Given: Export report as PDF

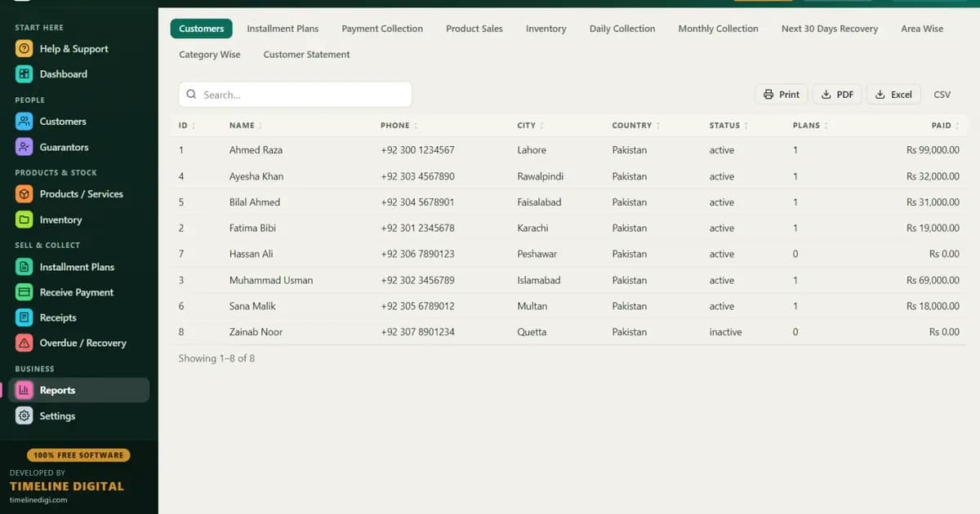Looking at the screenshot, I should coord(837,95).
